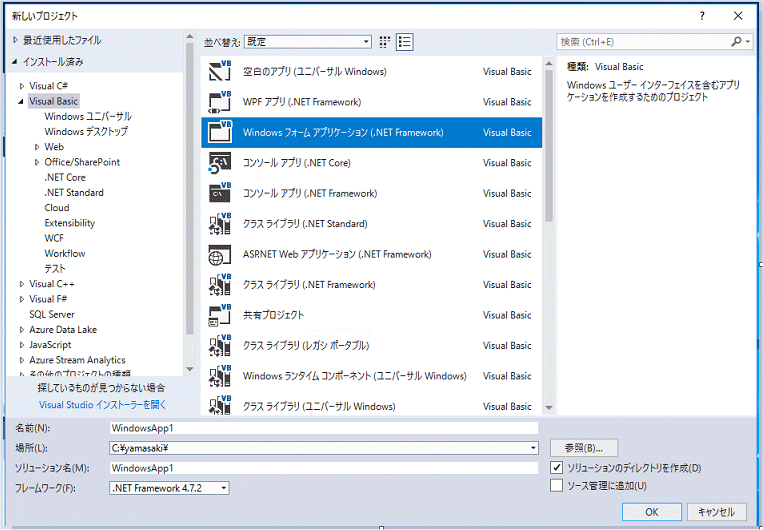Select the .NET Core category
Image resolution: width=763 pixels, height=530 pixels.
point(65,177)
